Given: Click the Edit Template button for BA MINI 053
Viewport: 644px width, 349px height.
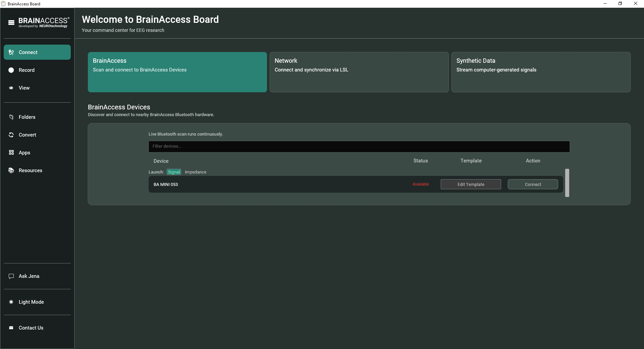Looking at the screenshot, I should click(x=471, y=184).
